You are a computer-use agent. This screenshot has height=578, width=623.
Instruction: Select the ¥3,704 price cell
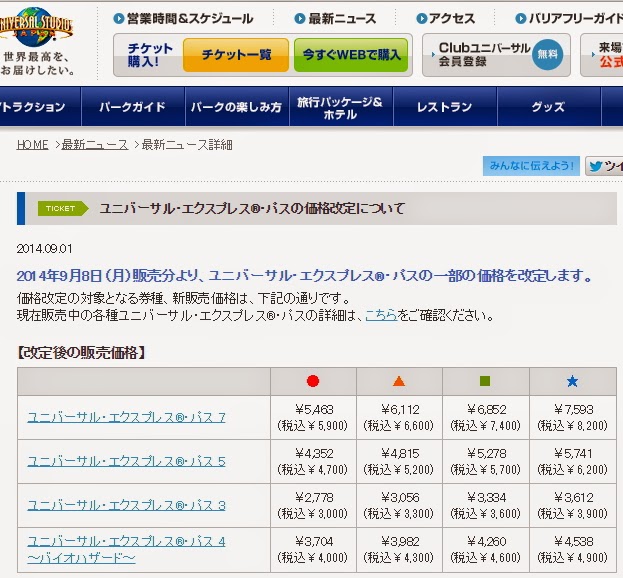tap(313, 550)
